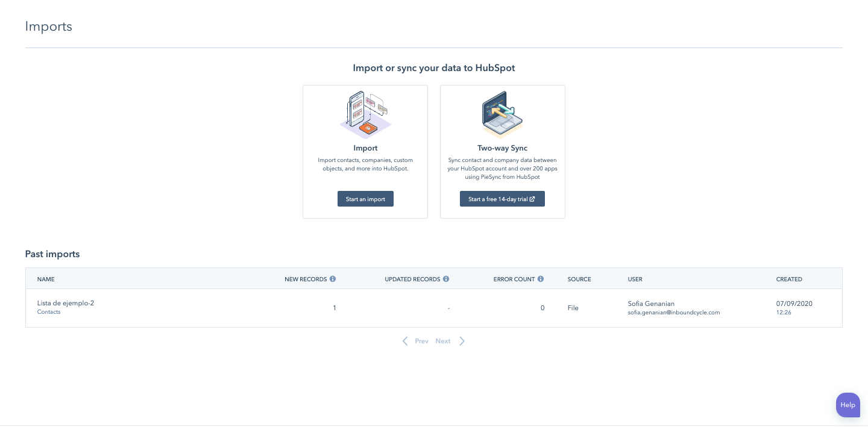868x427 pixels.
Task: Click the NEW RECORDS column header
Action: point(306,279)
